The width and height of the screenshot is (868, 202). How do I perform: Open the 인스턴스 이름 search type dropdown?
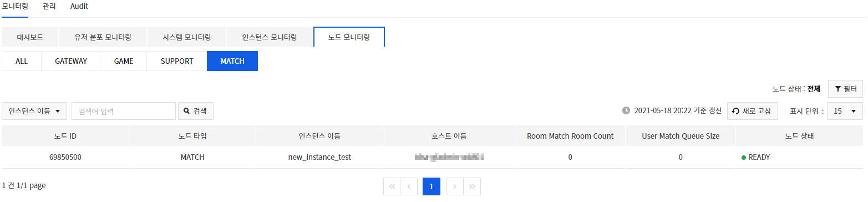[x=34, y=111]
